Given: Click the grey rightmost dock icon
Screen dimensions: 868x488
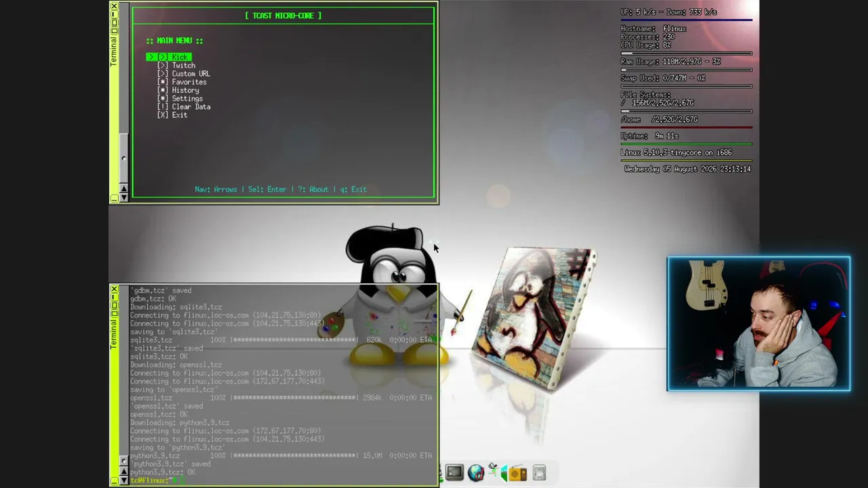Looking at the screenshot, I should pos(539,472).
